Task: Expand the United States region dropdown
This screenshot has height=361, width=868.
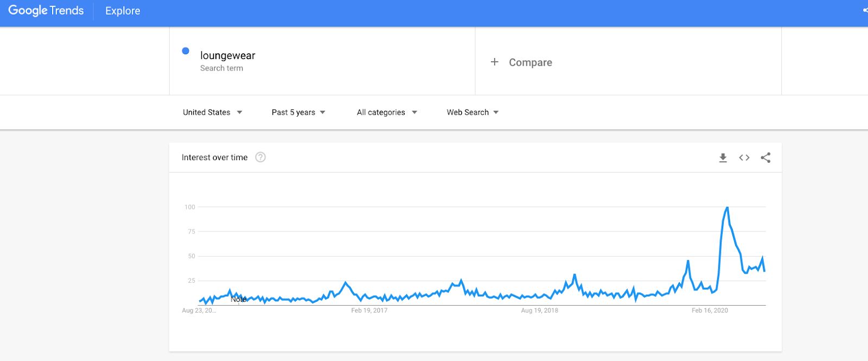Action: point(213,112)
